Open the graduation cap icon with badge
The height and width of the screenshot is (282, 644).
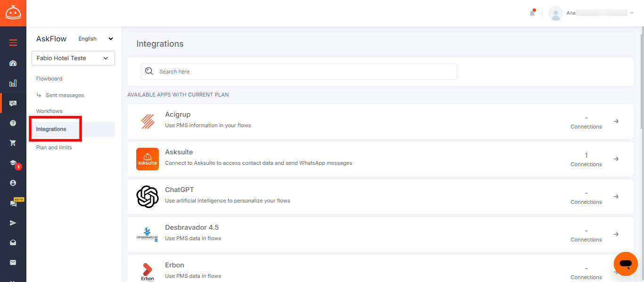13,163
